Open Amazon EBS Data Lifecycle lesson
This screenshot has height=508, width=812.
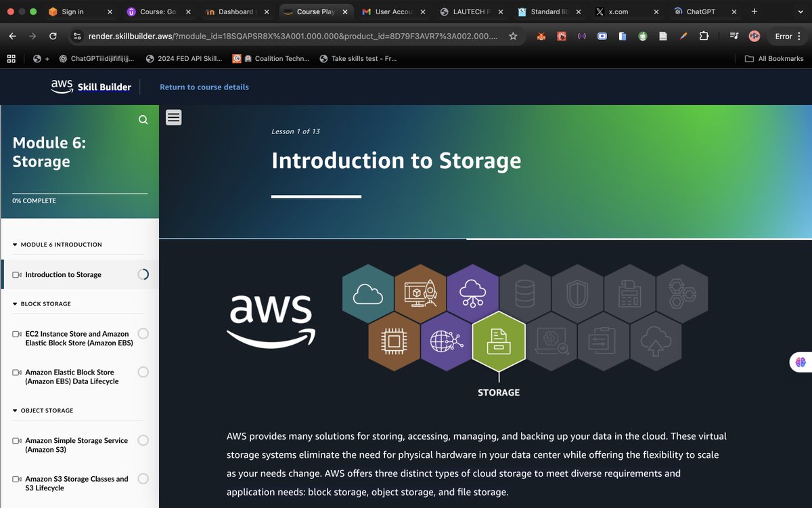[x=72, y=377]
